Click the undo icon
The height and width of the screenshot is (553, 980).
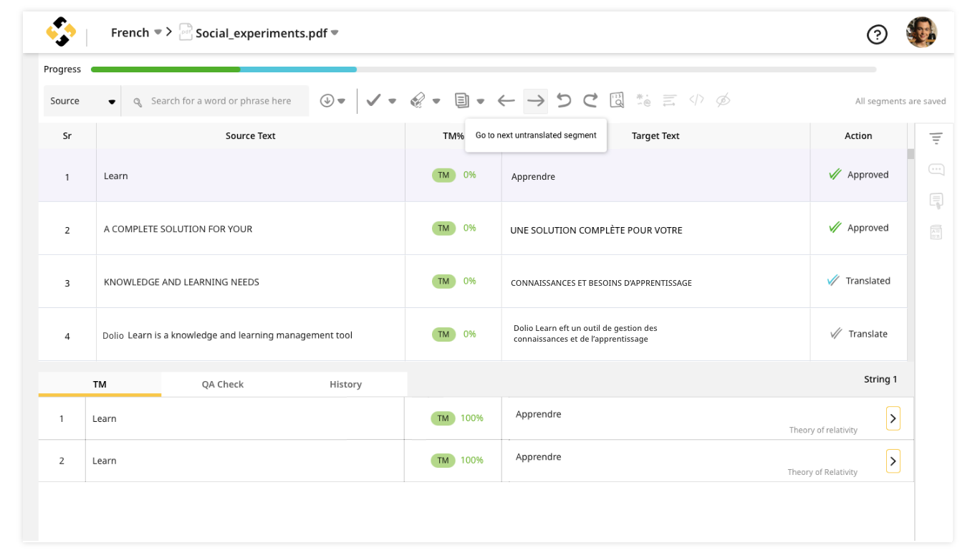pos(564,100)
